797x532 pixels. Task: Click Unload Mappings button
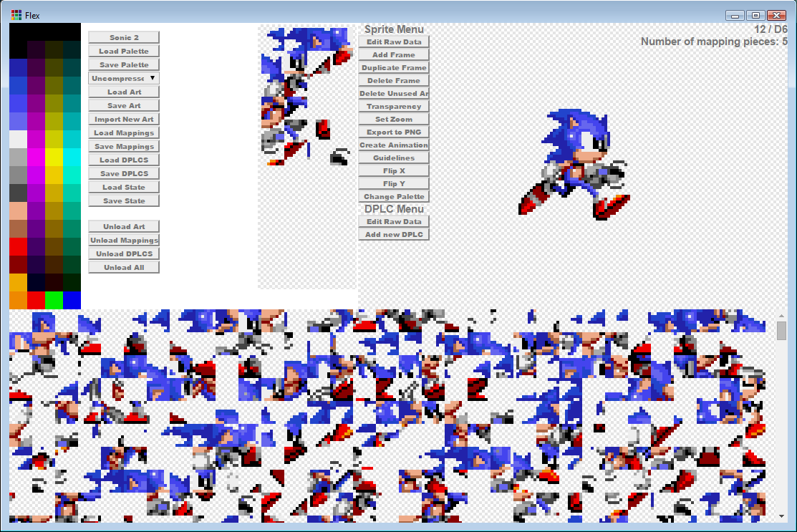[x=123, y=240]
